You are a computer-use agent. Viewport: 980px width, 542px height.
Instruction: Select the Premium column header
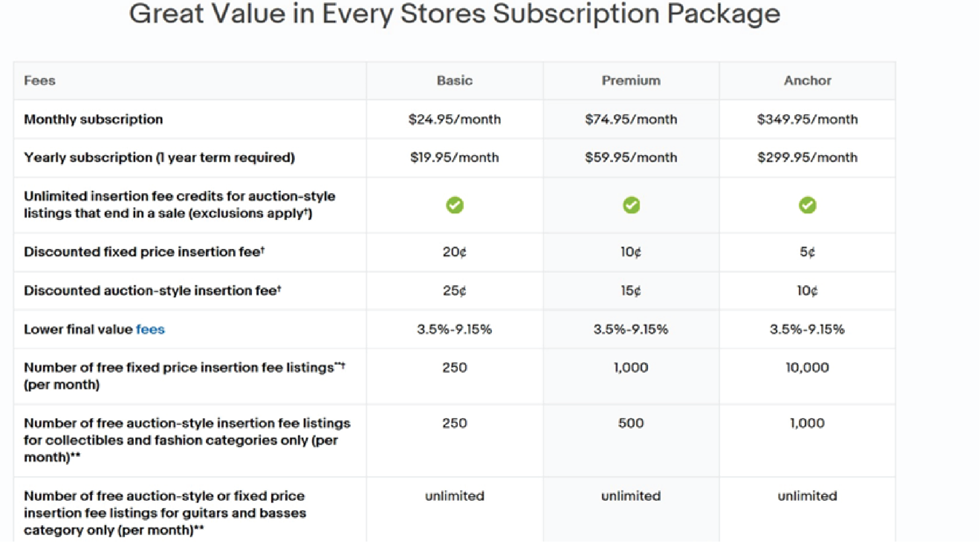click(x=631, y=81)
